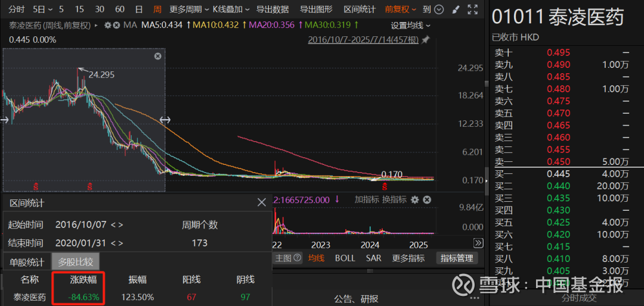
Task: Select the 多股比较 tab
Action: [75, 262]
